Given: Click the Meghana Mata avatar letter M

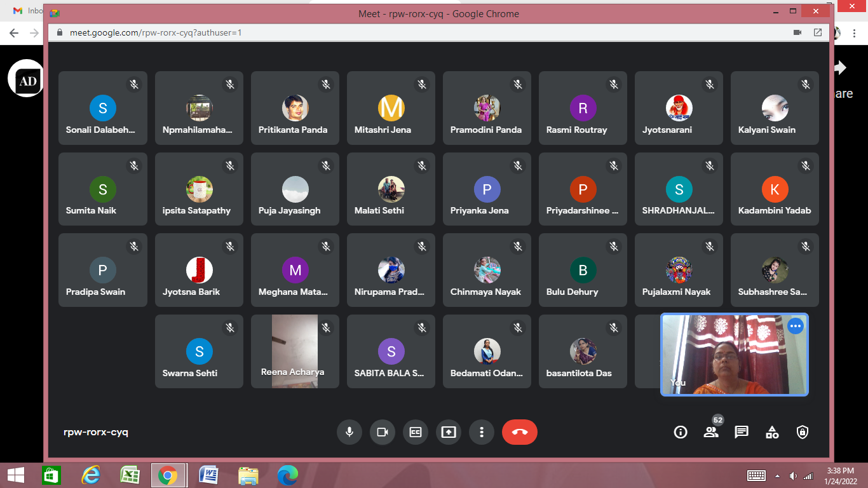Looking at the screenshot, I should click(295, 271).
